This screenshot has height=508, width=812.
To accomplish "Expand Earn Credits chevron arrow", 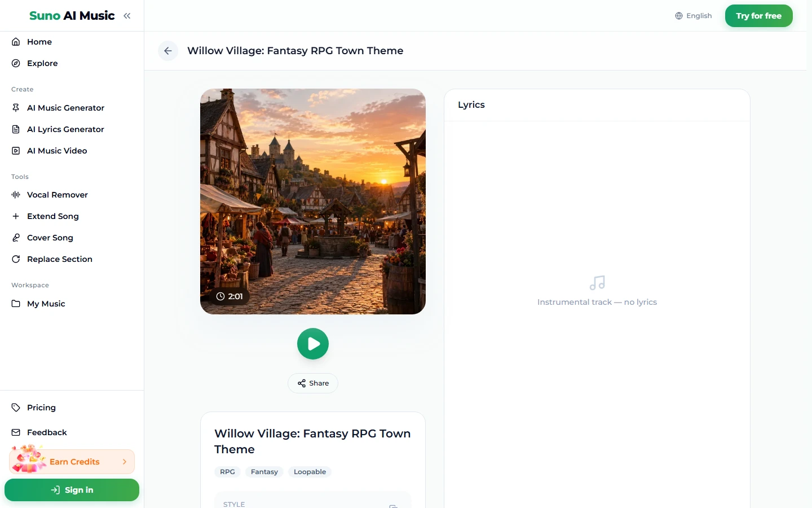I will point(125,462).
